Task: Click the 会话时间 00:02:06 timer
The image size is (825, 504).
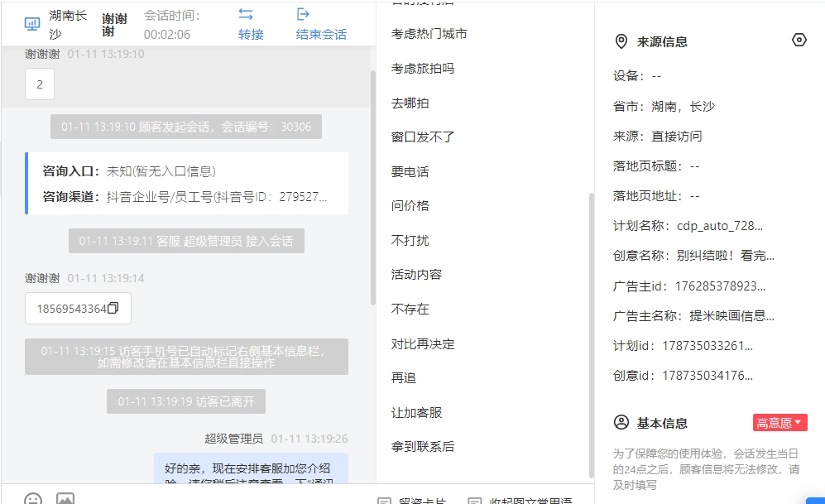Action: click(x=172, y=26)
